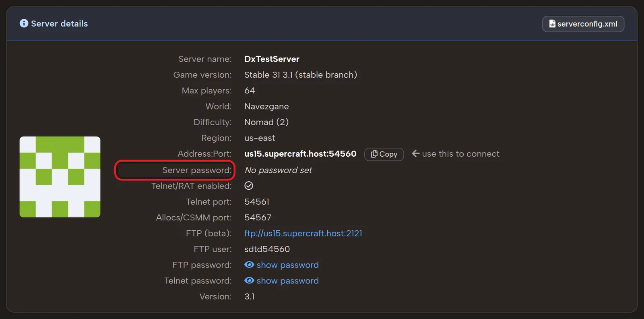Open the serverconfig.xml file button
This screenshot has height=319, width=644.
coord(583,24)
